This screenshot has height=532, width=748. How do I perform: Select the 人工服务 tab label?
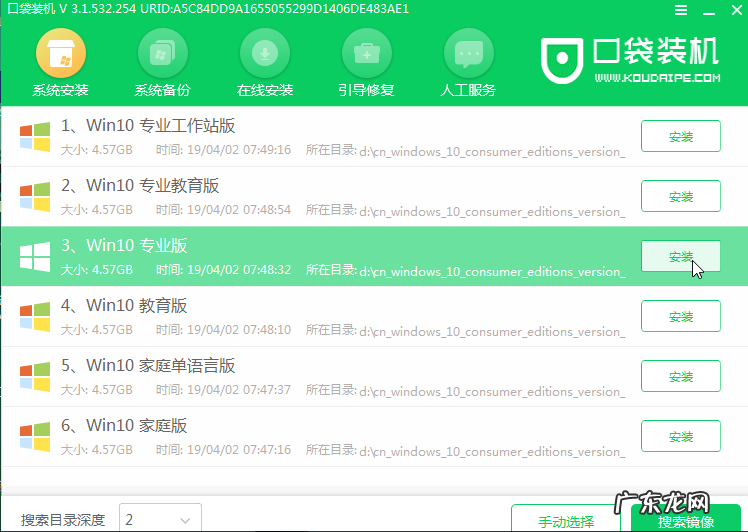pos(468,90)
